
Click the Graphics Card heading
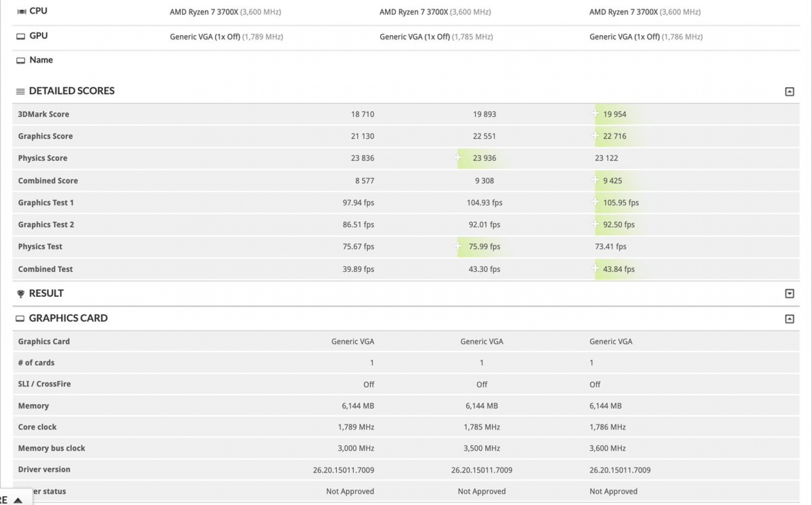click(68, 318)
